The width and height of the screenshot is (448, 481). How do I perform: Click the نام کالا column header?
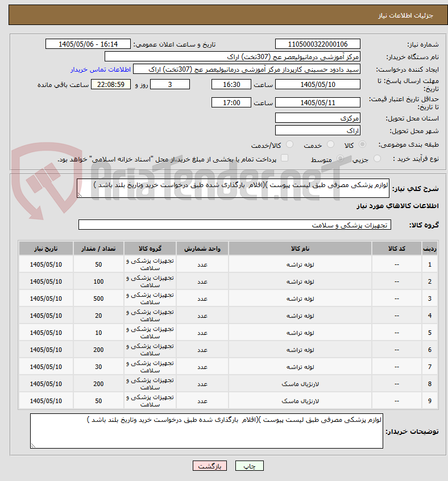[300, 248]
